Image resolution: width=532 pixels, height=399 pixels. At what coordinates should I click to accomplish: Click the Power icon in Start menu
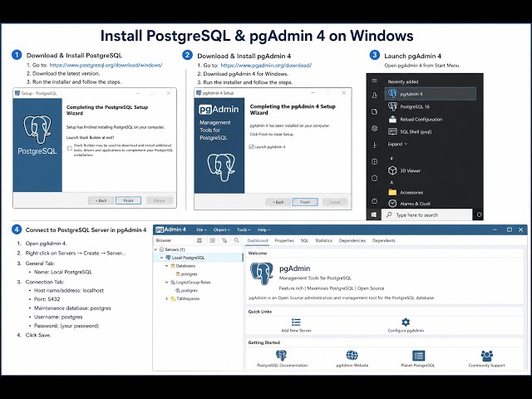[374, 201]
